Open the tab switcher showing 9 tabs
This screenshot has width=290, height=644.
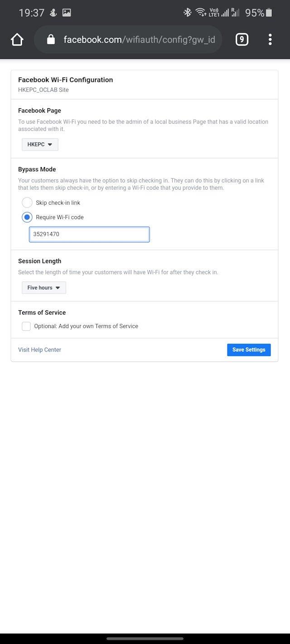coord(242,40)
